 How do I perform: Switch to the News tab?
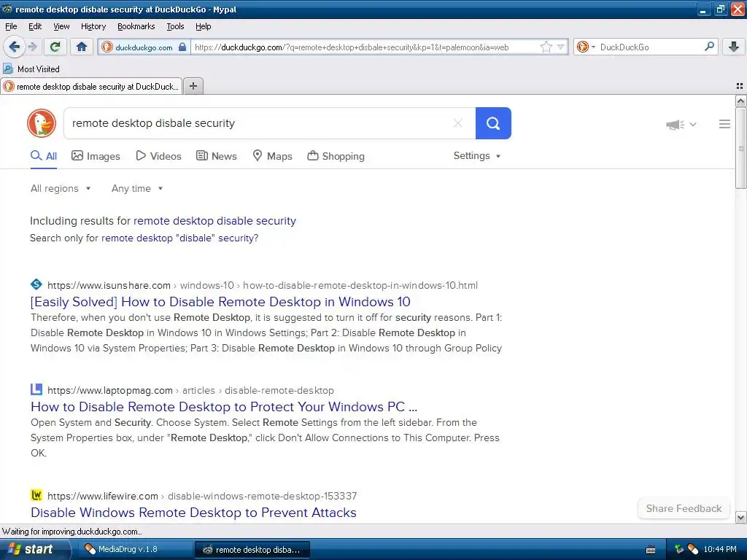tap(216, 156)
